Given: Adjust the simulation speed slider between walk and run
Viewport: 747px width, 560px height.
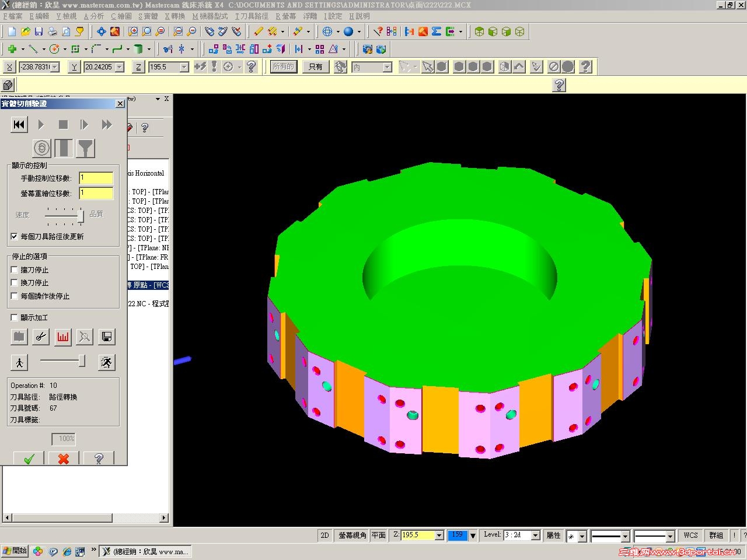Looking at the screenshot, I should click(x=82, y=362).
